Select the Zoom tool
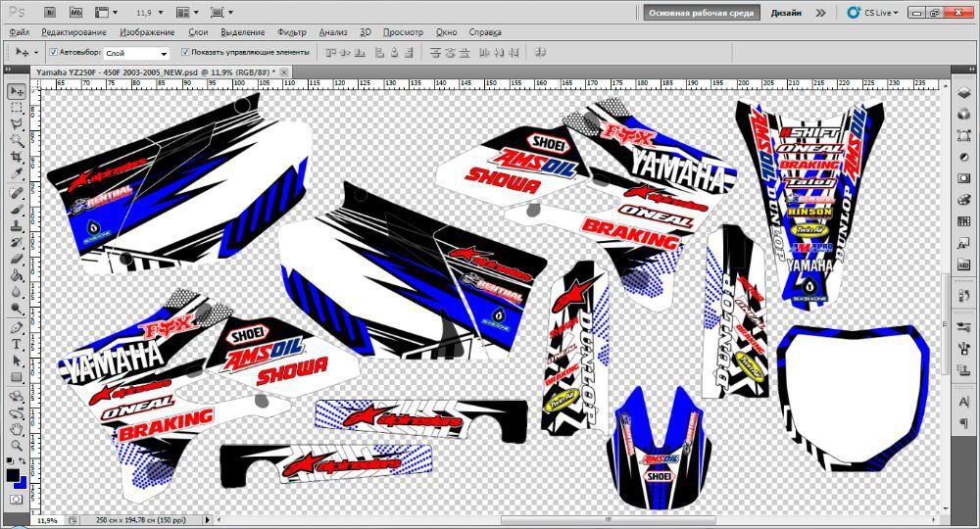Viewport: 980px width, 529px height. 17,446
